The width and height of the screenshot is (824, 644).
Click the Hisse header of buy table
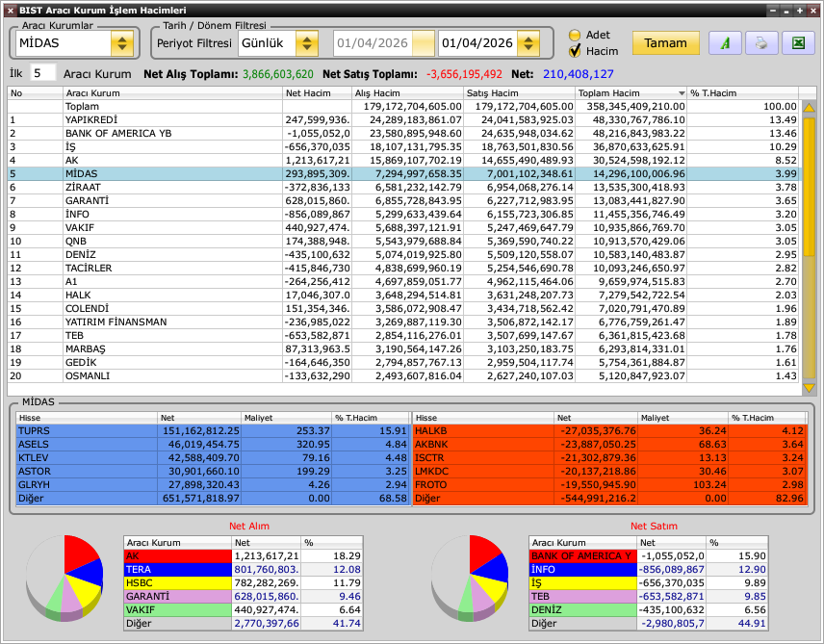[87, 418]
